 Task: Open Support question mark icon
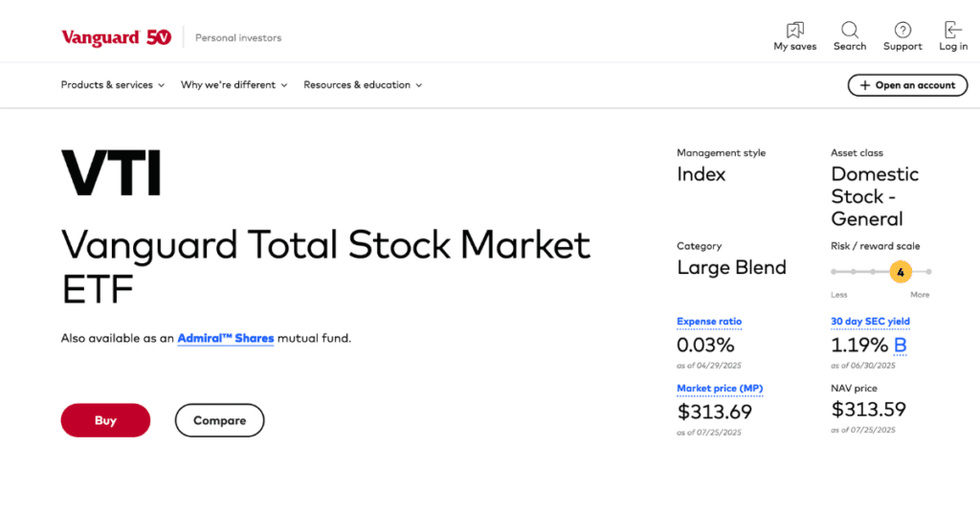coord(902,30)
